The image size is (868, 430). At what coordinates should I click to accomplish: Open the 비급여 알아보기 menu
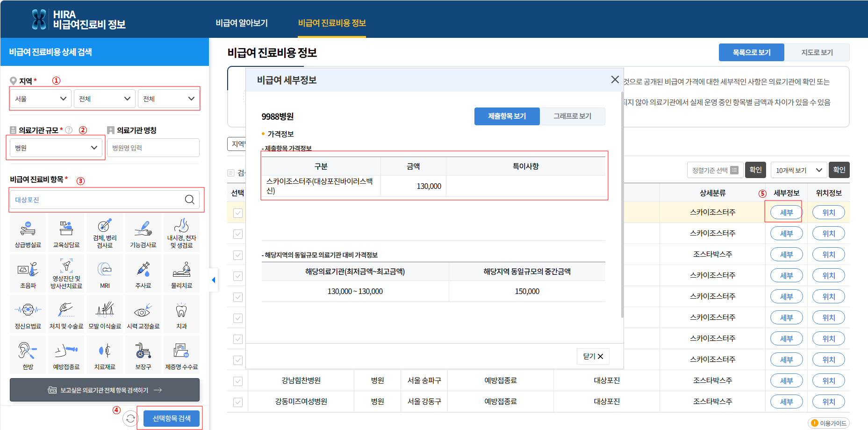[242, 23]
